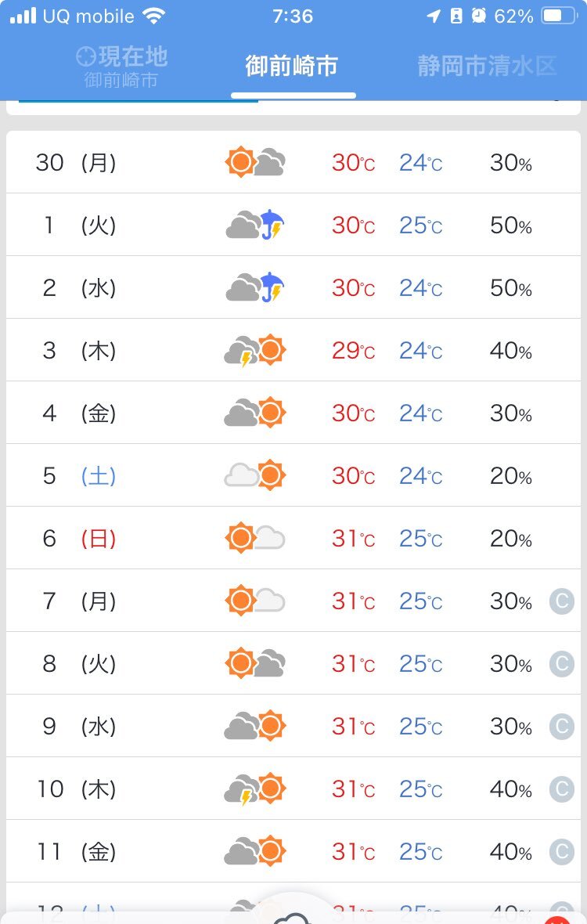
Task: Switch to the 現在地 location tab
Action: coord(122,67)
